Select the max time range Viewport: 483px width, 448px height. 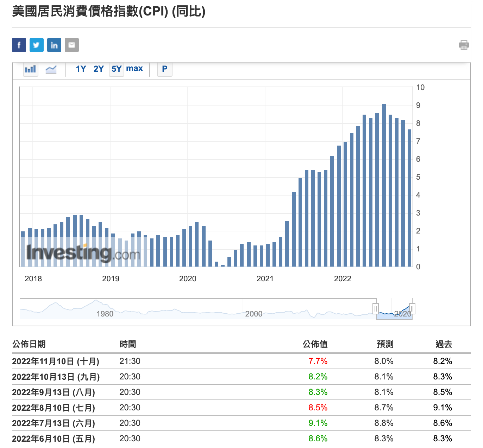pyautogui.click(x=134, y=68)
